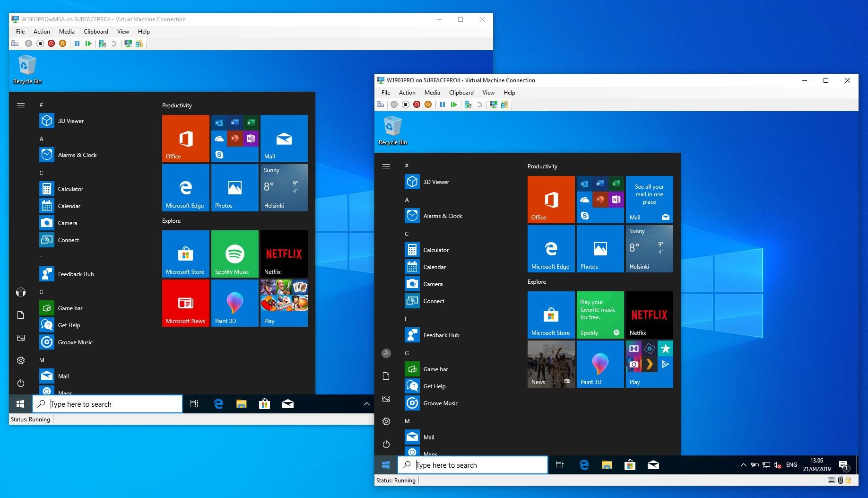868x498 pixels.
Task: Open Microsoft News tile in W1903PROwMSA Start
Action: (x=186, y=303)
